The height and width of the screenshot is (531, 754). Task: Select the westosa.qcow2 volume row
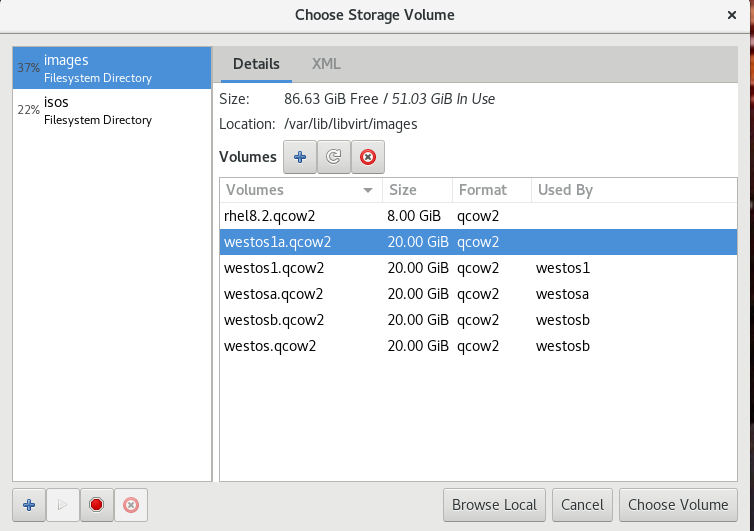pos(478,294)
